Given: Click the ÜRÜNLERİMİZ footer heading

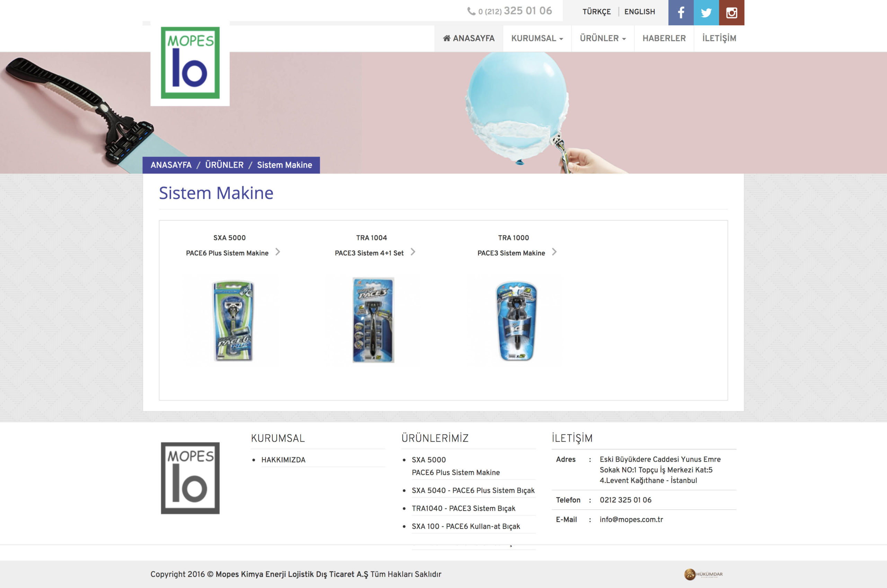Looking at the screenshot, I should tap(435, 438).
